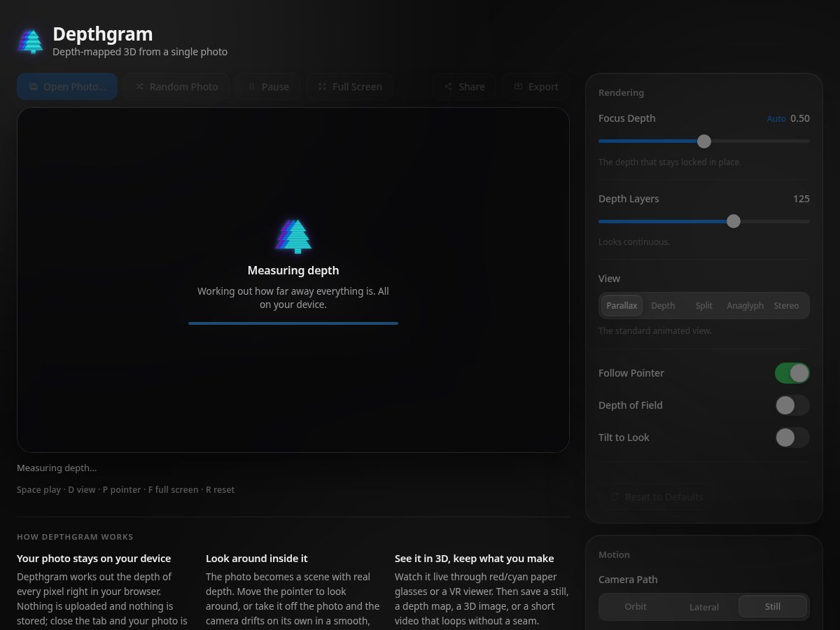This screenshot has width=840, height=630.
Task: Click the shuffle icon on Random Photo
Action: click(x=139, y=87)
